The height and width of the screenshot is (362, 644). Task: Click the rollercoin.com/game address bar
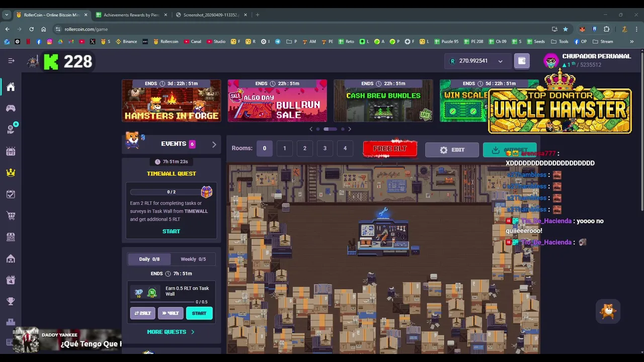point(302,29)
